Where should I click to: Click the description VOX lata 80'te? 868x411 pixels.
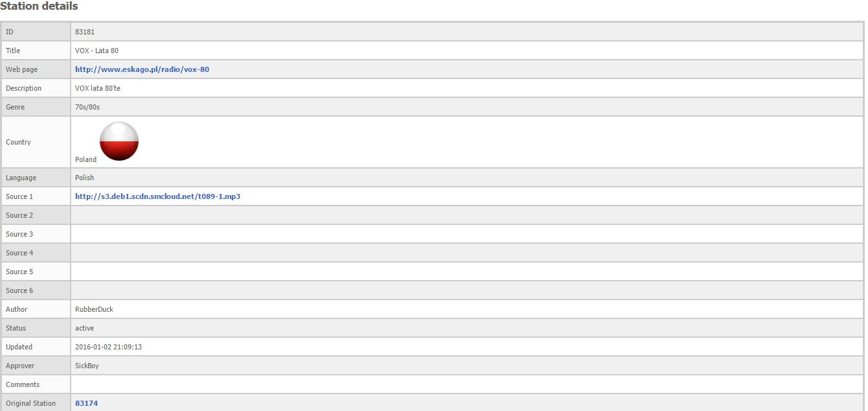pyautogui.click(x=98, y=88)
